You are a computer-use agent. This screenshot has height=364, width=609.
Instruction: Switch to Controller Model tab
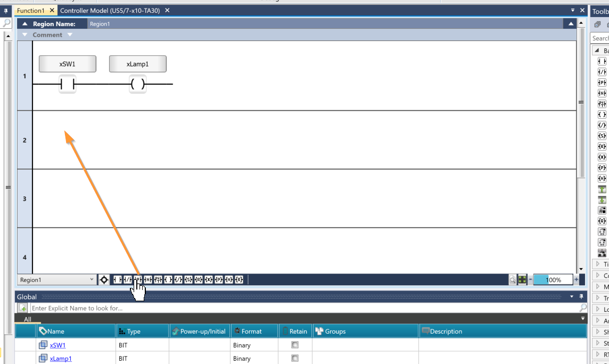click(110, 11)
